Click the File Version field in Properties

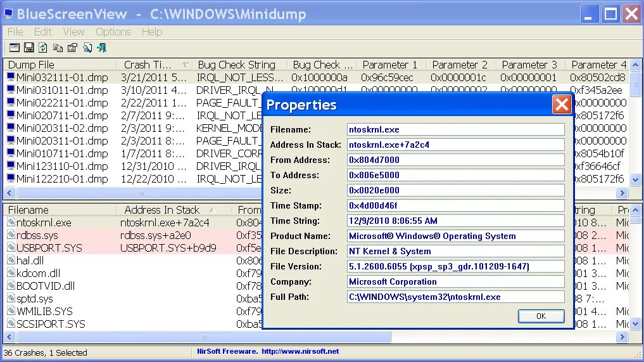tap(455, 266)
